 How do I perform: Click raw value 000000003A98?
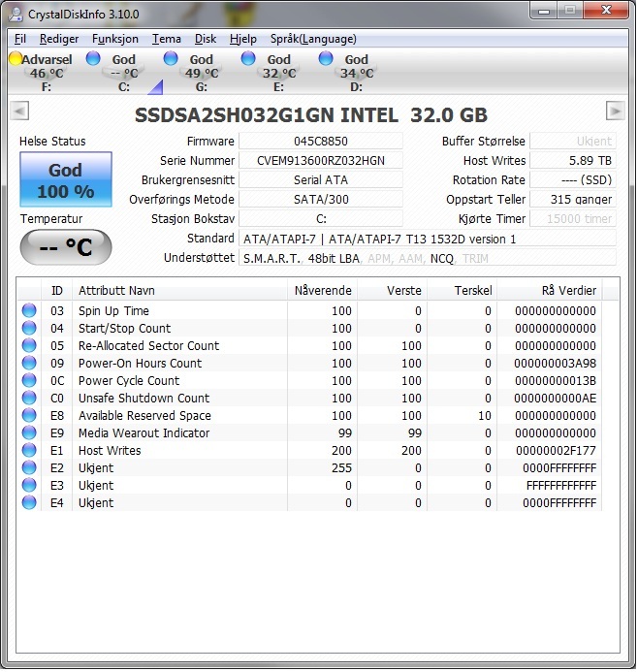(x=555, y=363)
